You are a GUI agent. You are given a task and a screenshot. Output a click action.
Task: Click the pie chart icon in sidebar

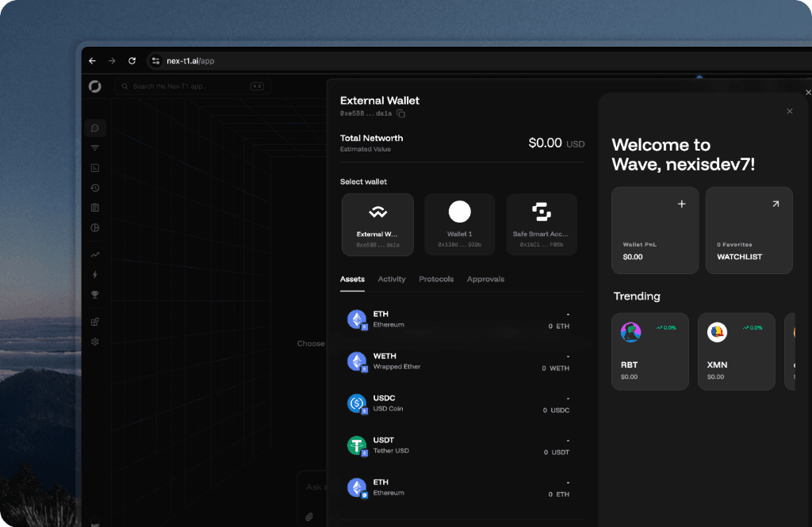95,228
